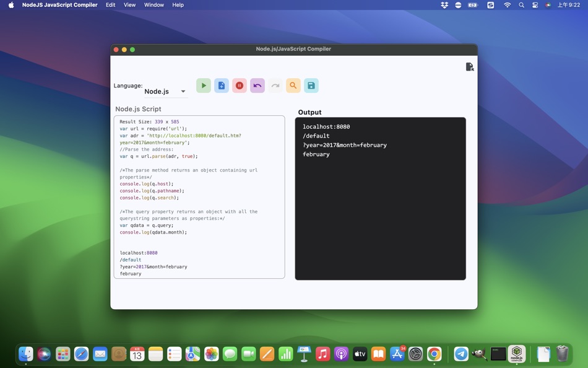This screenshot has height=368, width=588.
Task: Open Mail from the dock
Action: tap(100, 354)
